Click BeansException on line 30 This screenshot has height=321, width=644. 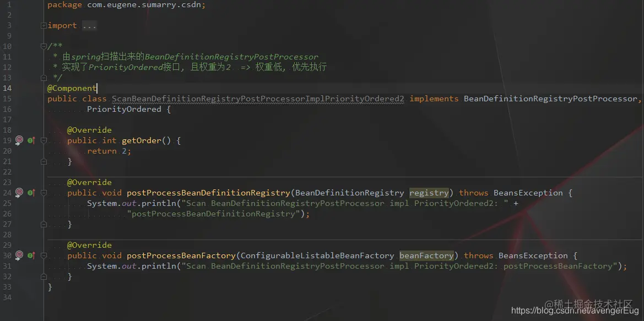click(533, 255)
